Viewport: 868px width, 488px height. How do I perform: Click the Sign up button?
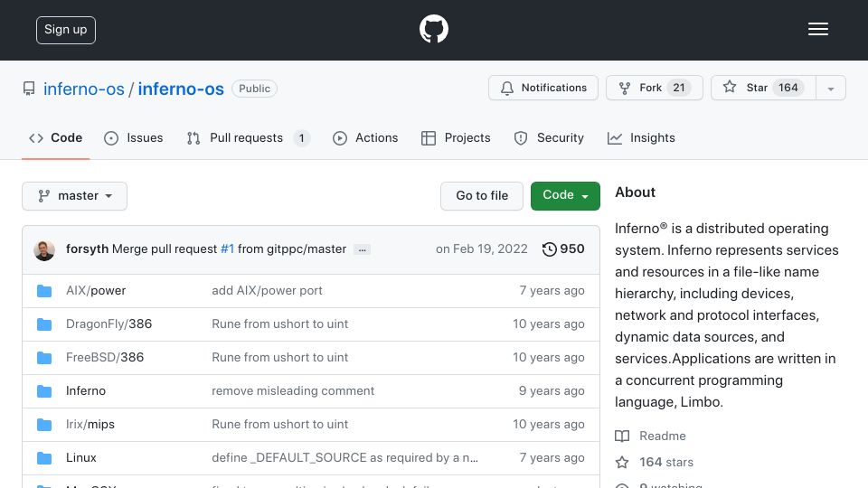66,30
